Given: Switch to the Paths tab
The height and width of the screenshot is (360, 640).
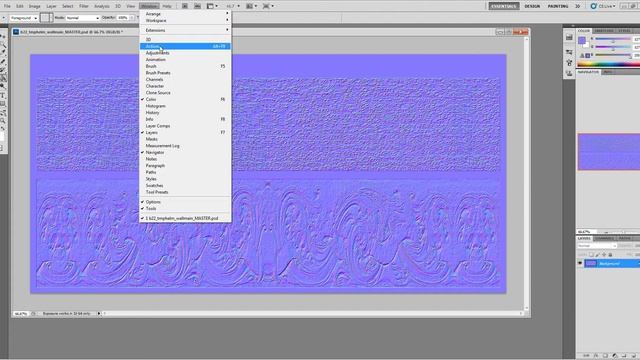Looking at the screenshot, I should pyautogui.click(x=624, y=238).
